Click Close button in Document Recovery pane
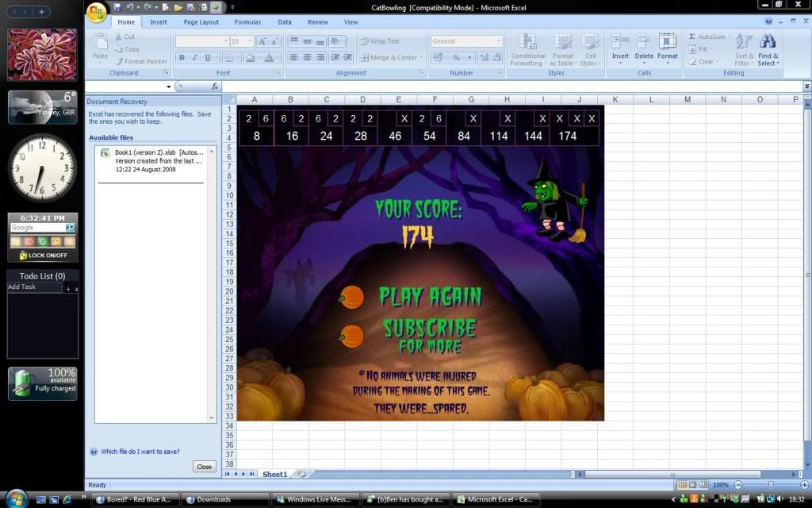Screen dimensions: 812x508 204,467
